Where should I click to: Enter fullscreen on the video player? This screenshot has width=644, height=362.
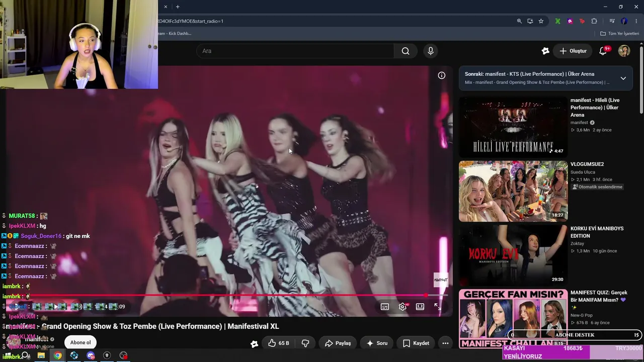pyautogui.click(x=438, y=307)
